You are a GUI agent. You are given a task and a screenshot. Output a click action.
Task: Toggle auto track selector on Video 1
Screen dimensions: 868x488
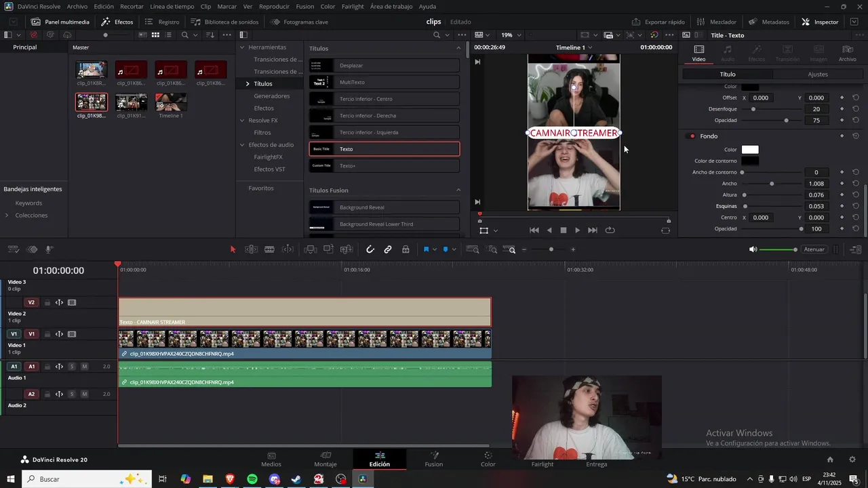59,334
